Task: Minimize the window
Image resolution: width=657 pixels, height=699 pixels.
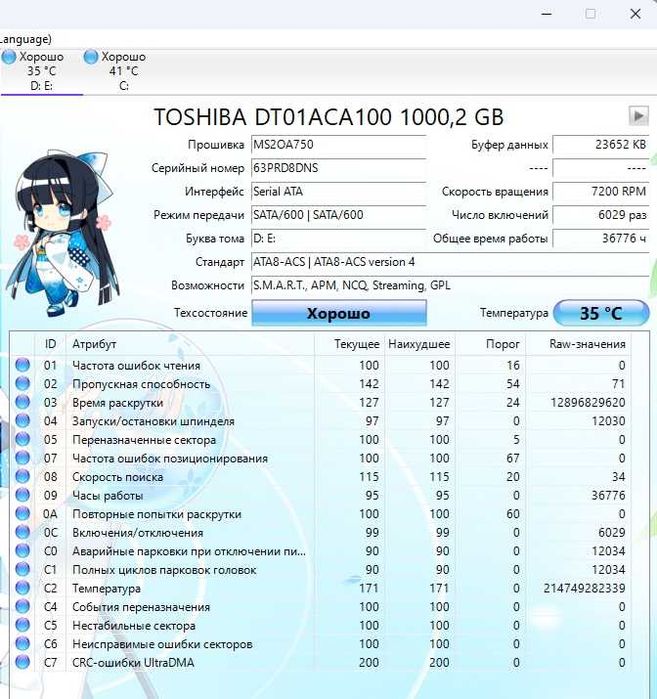Action: 547,14
